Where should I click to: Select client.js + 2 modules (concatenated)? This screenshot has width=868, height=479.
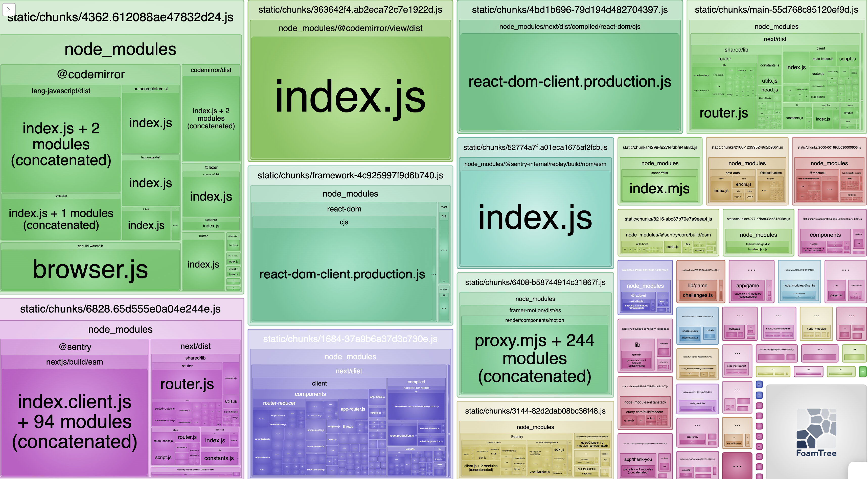[481, 468]
